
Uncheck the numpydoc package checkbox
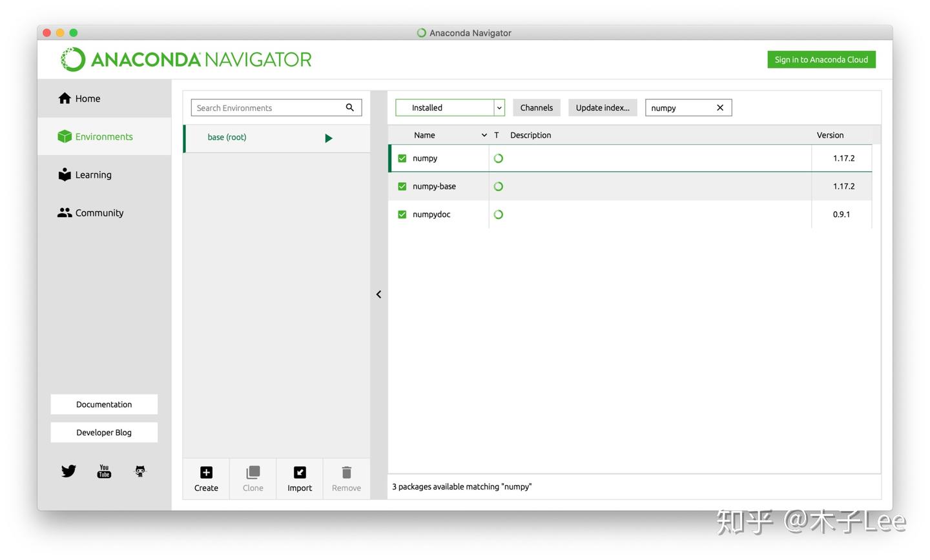pos(402,214)
